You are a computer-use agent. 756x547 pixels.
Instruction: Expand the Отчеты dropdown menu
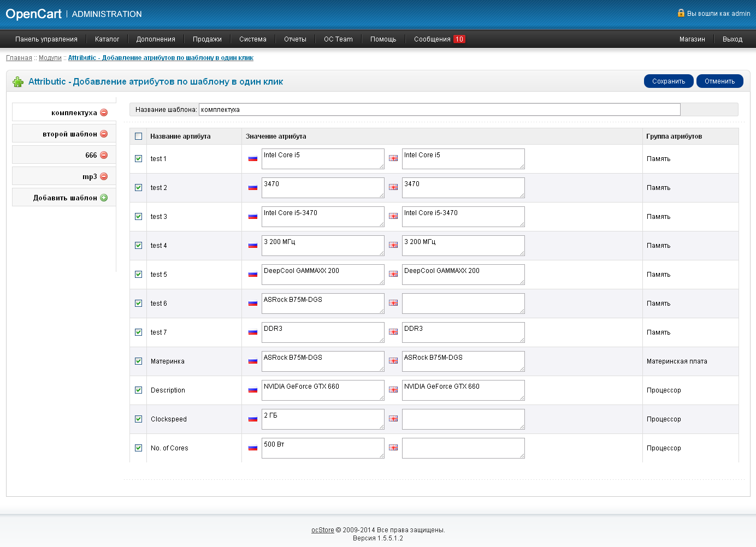295,39
